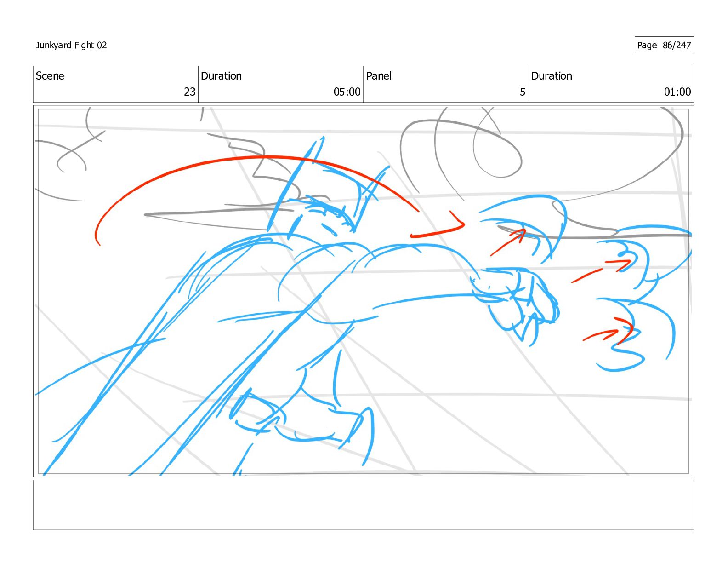
Task: Click the 'Page 86/247' box
Action: (664, 45)
